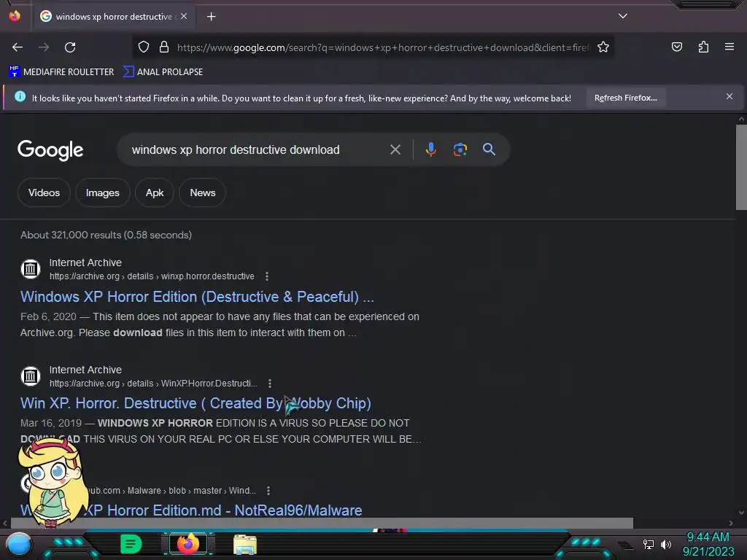Open File Explorer from the taskbar
This screenshot has width=747, height=560.
point(245,544)
